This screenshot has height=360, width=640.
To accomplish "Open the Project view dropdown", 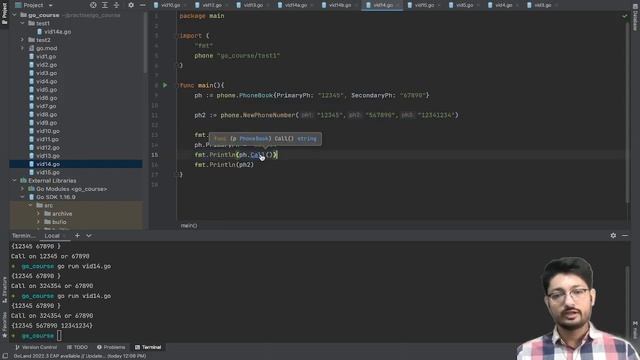I will coord(34,5).
